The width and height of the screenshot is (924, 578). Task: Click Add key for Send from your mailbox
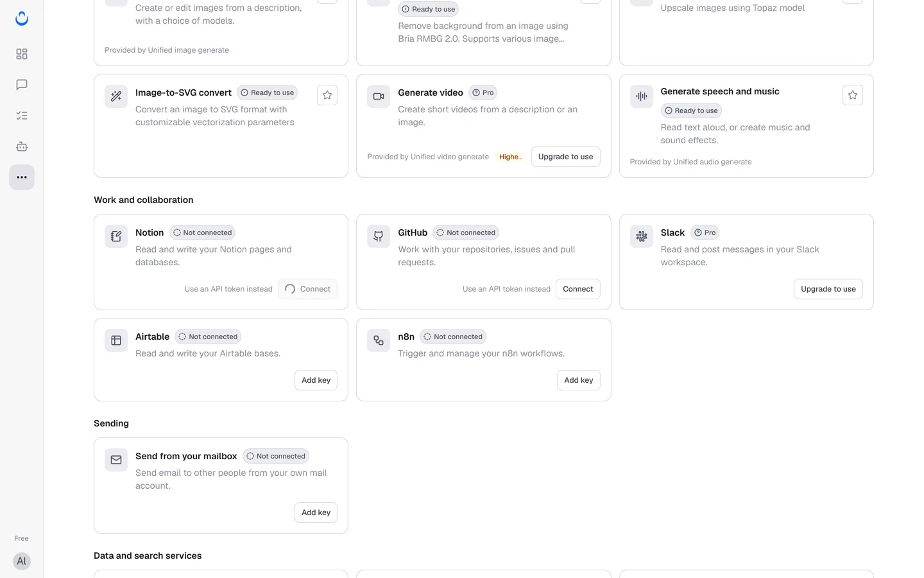316,512
